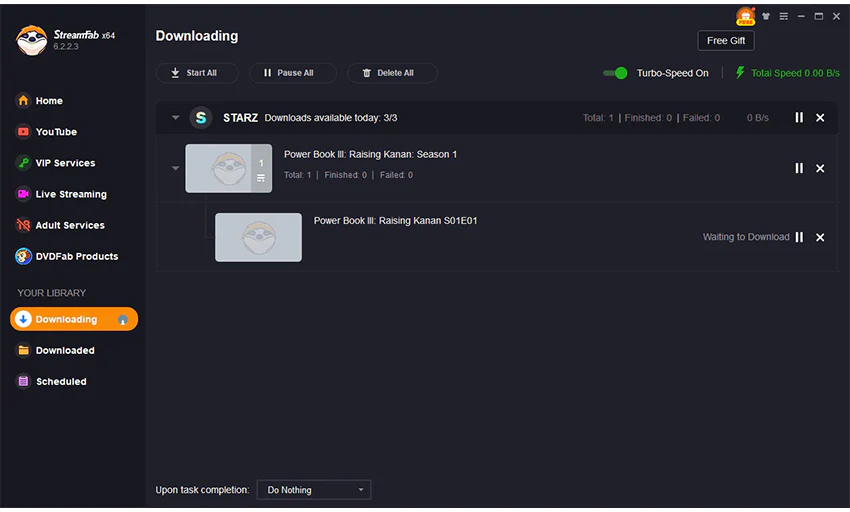The width and height of the screenshot is (850, 512).
Task: Collapse the STARZ download group
Action: (x=175, y=117)
